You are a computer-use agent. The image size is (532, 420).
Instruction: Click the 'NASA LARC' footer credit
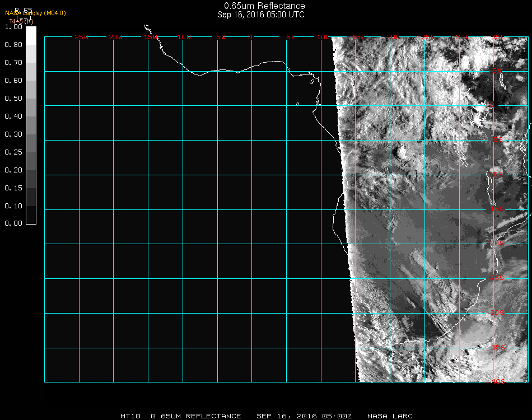[390, 416]
